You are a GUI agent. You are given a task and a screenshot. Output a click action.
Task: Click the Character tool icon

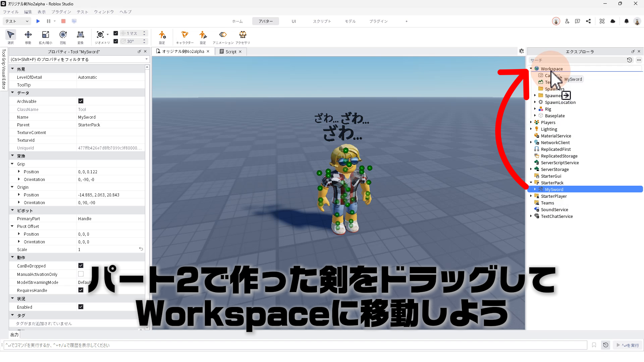click(x=184, y=35)
